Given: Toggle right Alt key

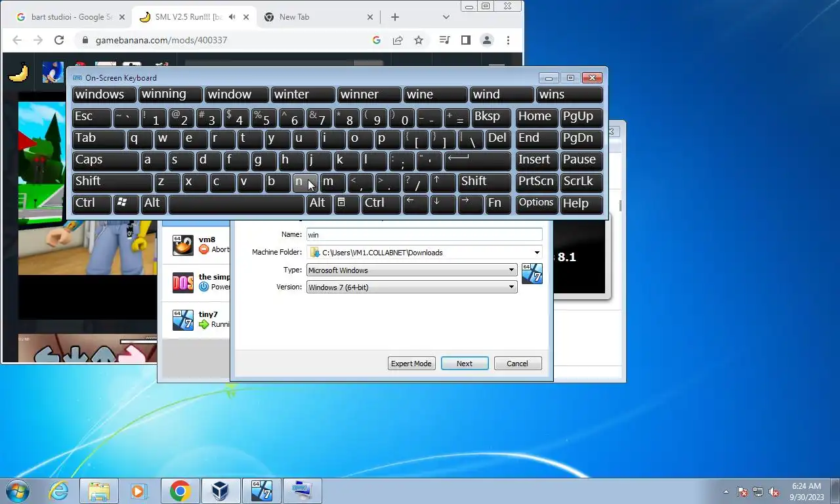Looking at the screenshot, I should point(319,204).
